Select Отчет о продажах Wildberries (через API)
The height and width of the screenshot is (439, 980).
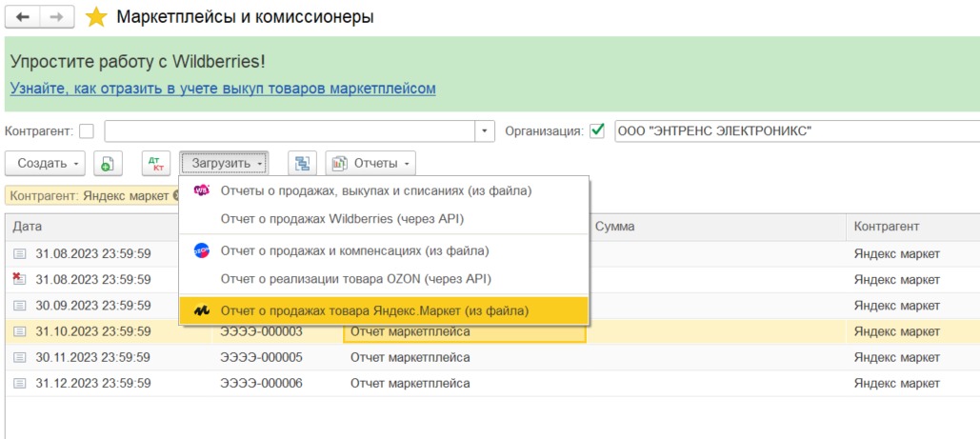pos(342,219)
